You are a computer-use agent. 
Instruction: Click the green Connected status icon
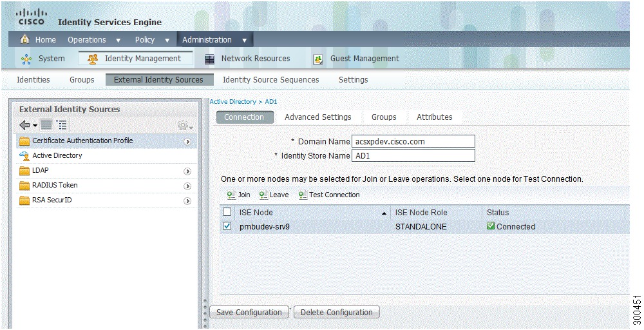[490, 226]
